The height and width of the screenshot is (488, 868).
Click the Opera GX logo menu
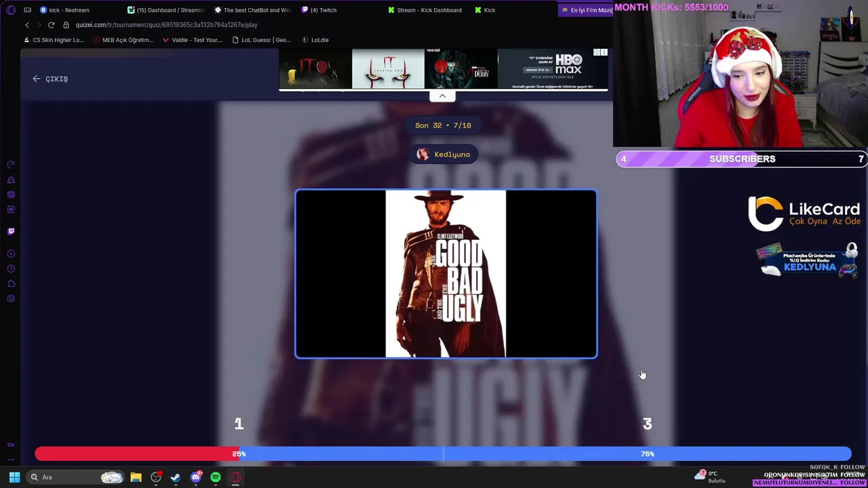click(10, 10)
